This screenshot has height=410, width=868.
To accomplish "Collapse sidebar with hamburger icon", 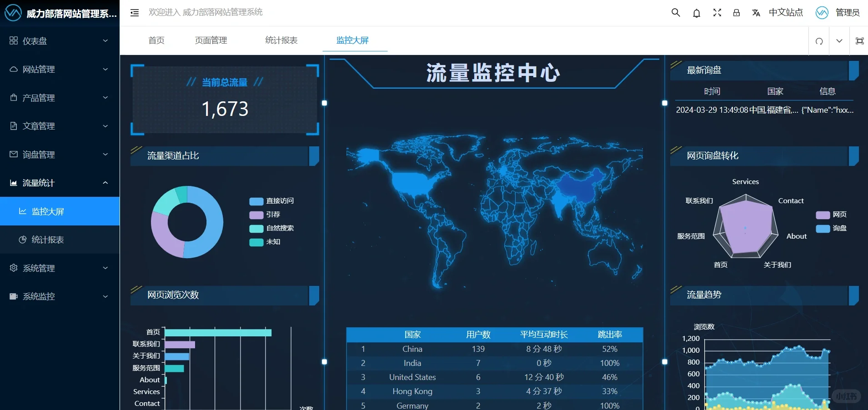I will click(134, 12).
